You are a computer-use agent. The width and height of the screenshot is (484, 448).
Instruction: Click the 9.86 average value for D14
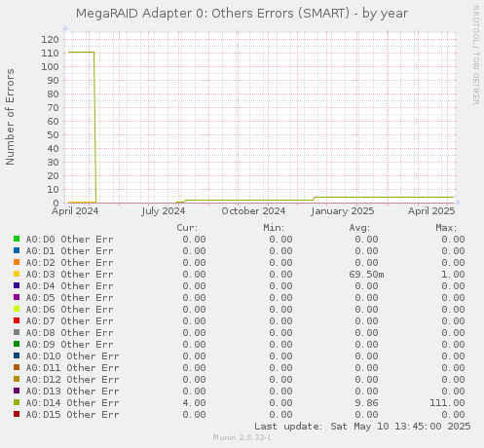click(x=366, y=403)
